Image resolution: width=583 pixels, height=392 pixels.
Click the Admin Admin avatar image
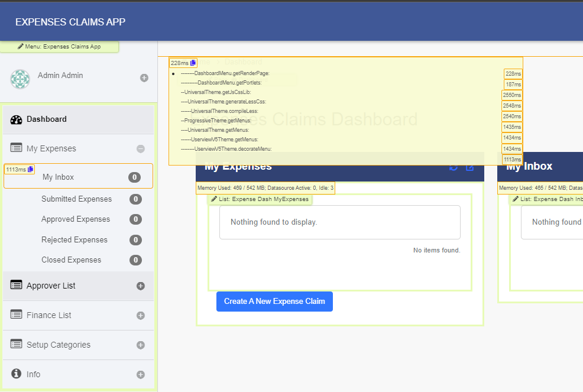[x=20, y=79]
